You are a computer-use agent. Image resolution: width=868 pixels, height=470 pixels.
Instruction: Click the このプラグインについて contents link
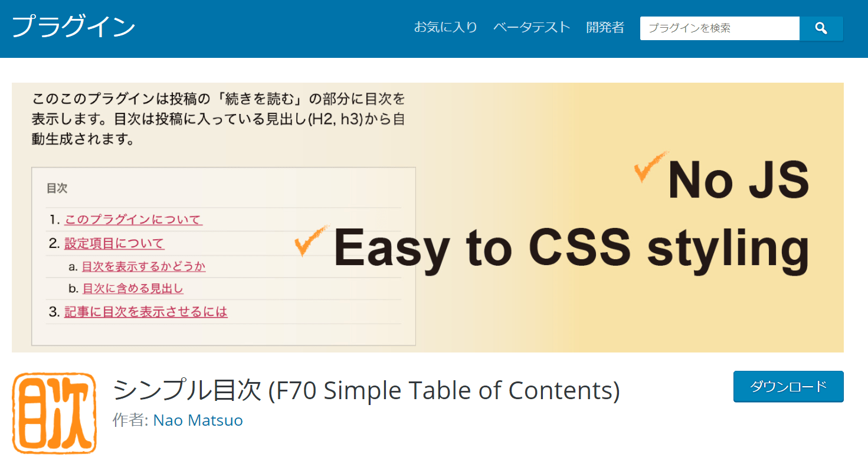pos(133,220)
